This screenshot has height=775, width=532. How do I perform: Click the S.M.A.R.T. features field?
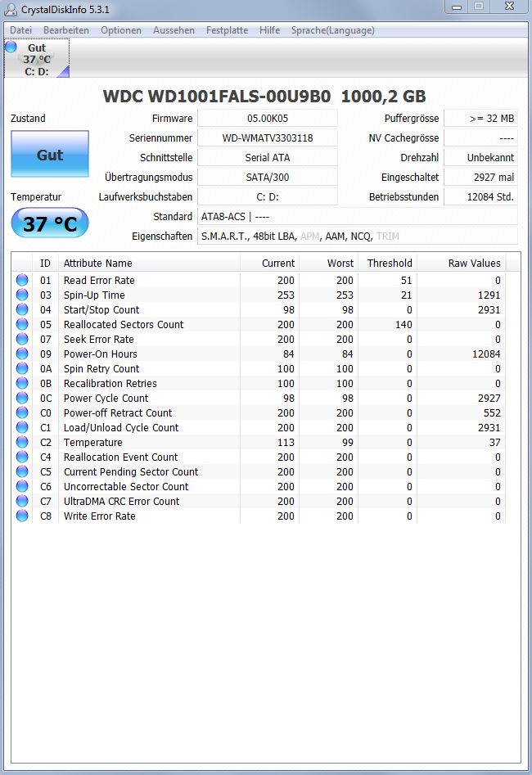click(x=358, y=237)
